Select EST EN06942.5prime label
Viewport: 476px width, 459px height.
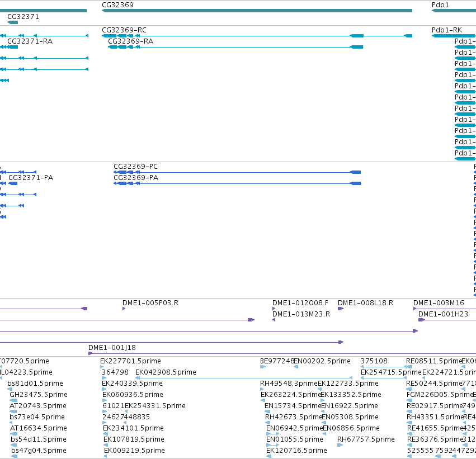coord(294,428)
